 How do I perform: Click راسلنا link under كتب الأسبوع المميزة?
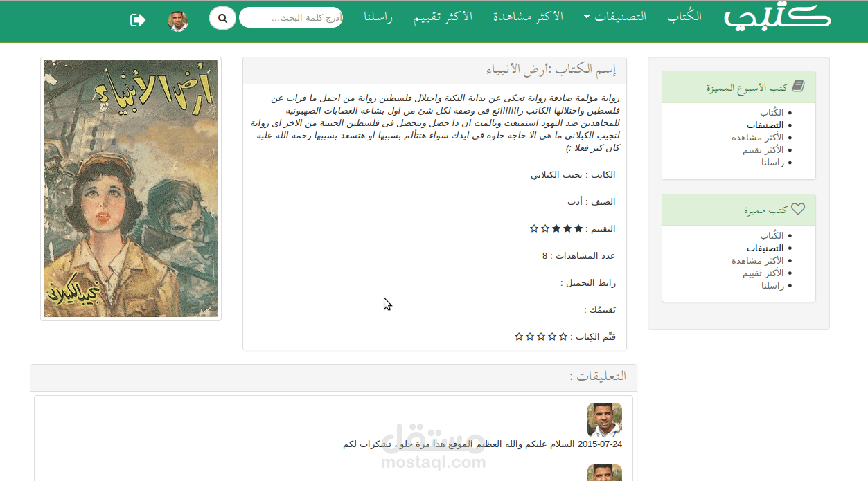772,163
